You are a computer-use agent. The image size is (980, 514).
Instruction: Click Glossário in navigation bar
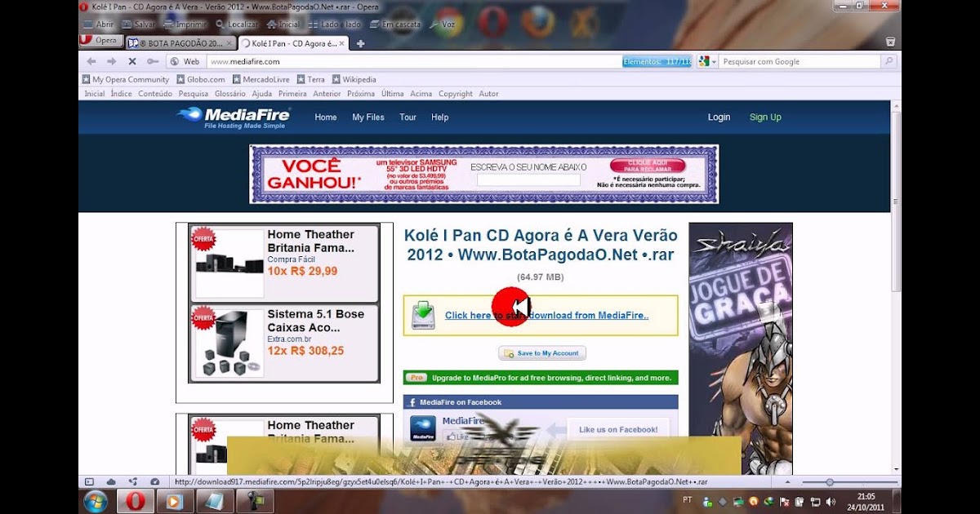tap(229, 94)
